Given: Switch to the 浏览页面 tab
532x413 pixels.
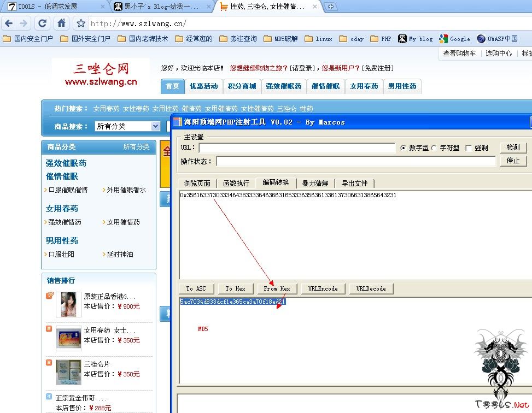Looking at the screenshot, I should pos(197,184).
